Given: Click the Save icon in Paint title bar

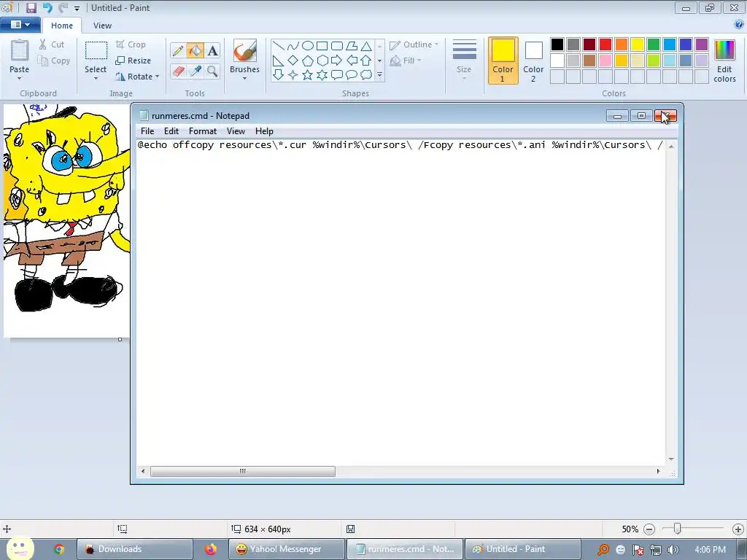Looking at the screenshot, I should coord(31,8).
